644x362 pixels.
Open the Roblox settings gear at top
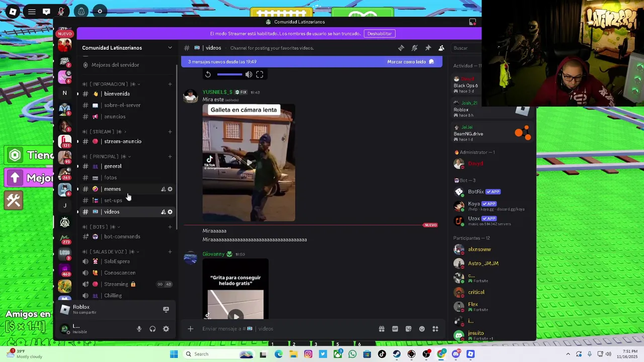100,12
